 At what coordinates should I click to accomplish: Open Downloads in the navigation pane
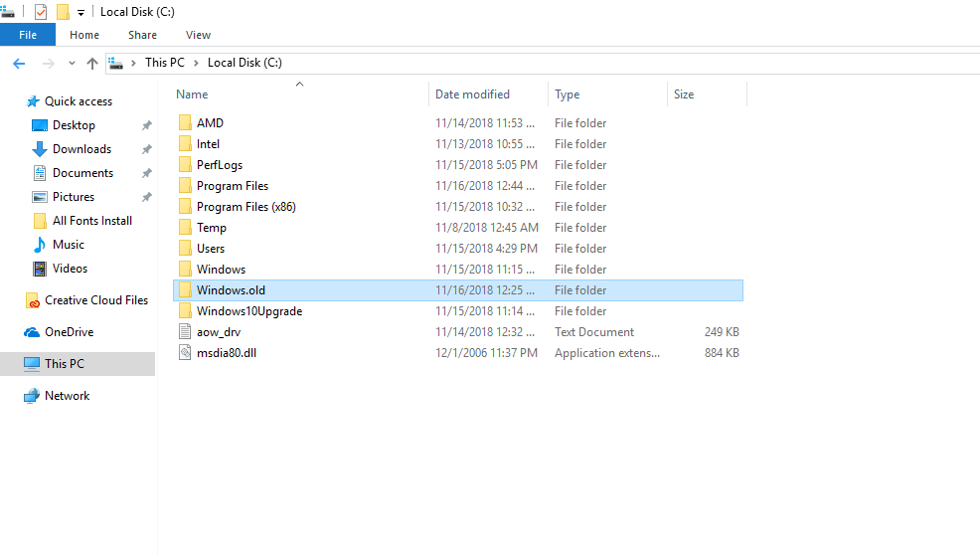82,149
